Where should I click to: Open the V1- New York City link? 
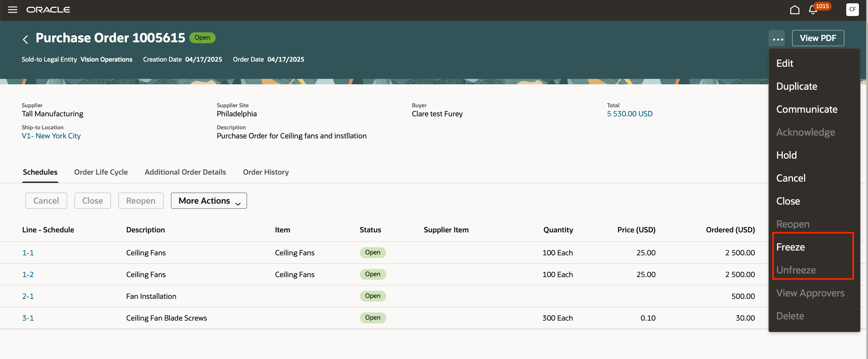(x=51, y=136)
